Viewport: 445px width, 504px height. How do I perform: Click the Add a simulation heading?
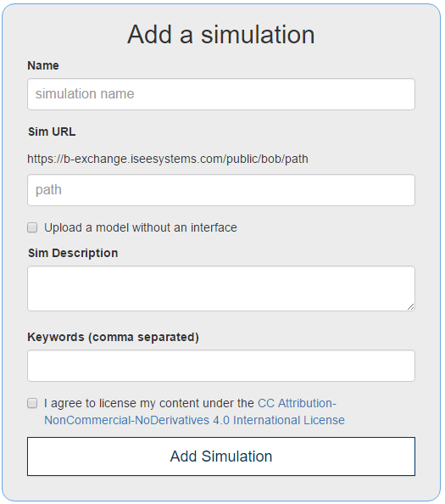221,35
